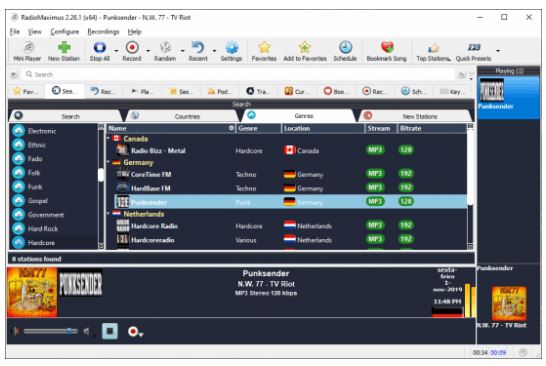546x366 pixels.
Task: Open the Key... tab
Action: 452,92
